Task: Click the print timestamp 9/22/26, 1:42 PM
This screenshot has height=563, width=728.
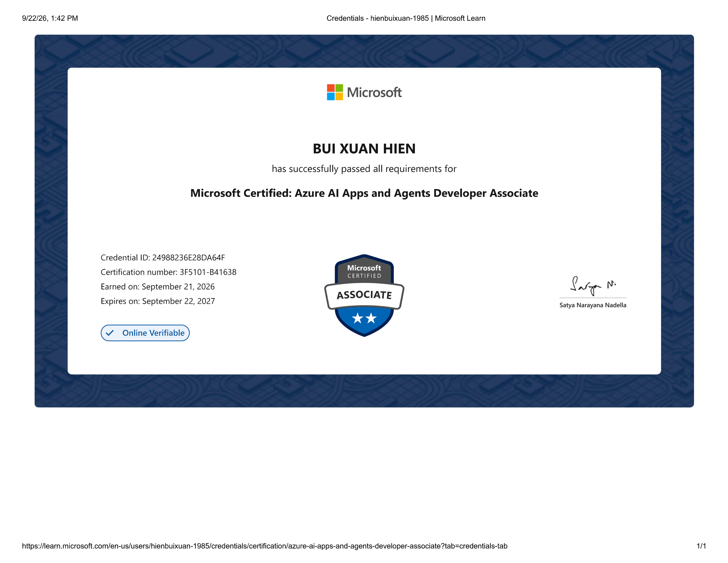Action: point(50,18)
